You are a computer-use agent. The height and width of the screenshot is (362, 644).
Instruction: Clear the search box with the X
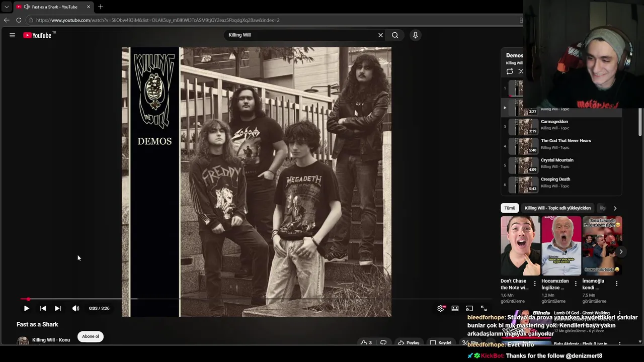tap(380, 35)
